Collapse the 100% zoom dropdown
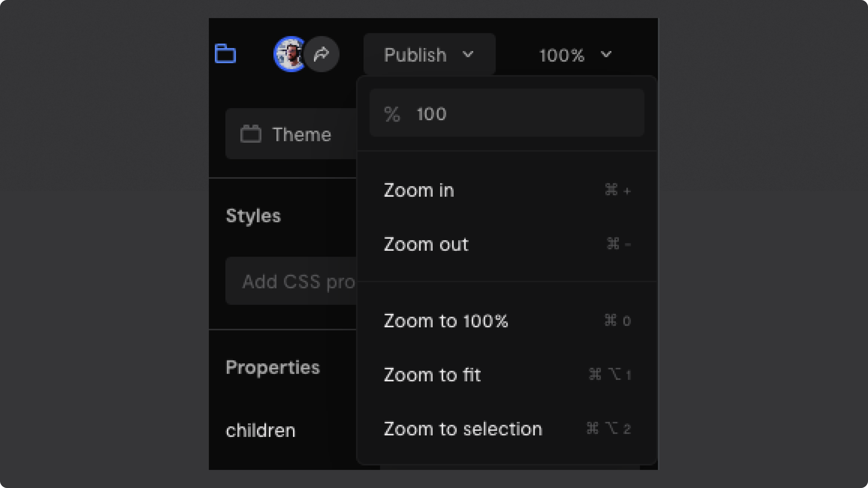 click(576, 54)
